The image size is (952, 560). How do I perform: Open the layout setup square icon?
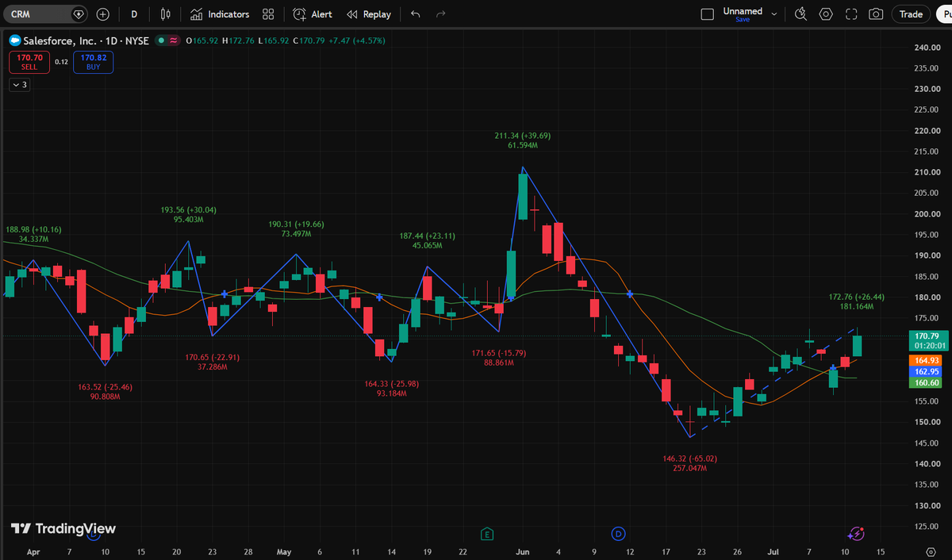(x=708, y=14)
